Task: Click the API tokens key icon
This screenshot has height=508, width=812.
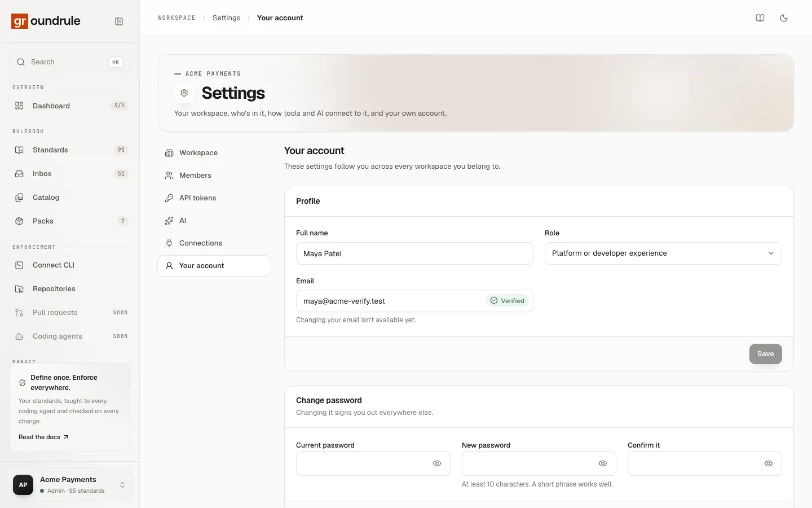Action: (x=169, y=198)
